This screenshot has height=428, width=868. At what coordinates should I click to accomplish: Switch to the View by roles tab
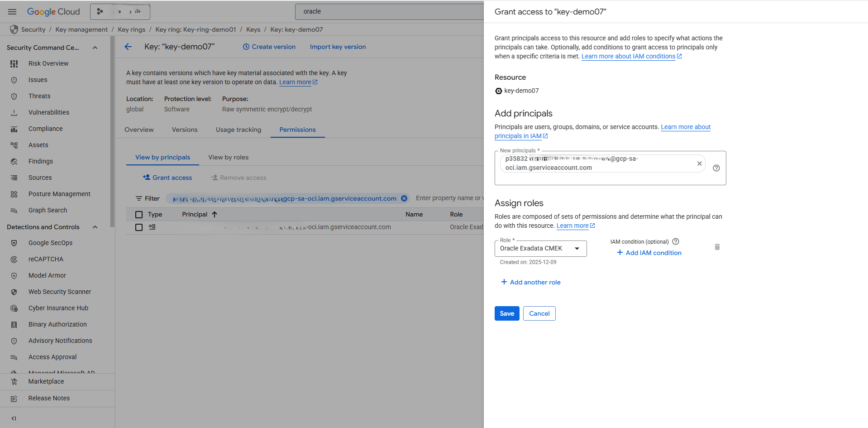pos(228,157)
